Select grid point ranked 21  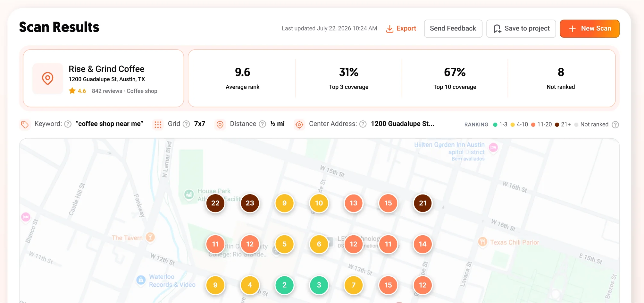tap(423, 203)
